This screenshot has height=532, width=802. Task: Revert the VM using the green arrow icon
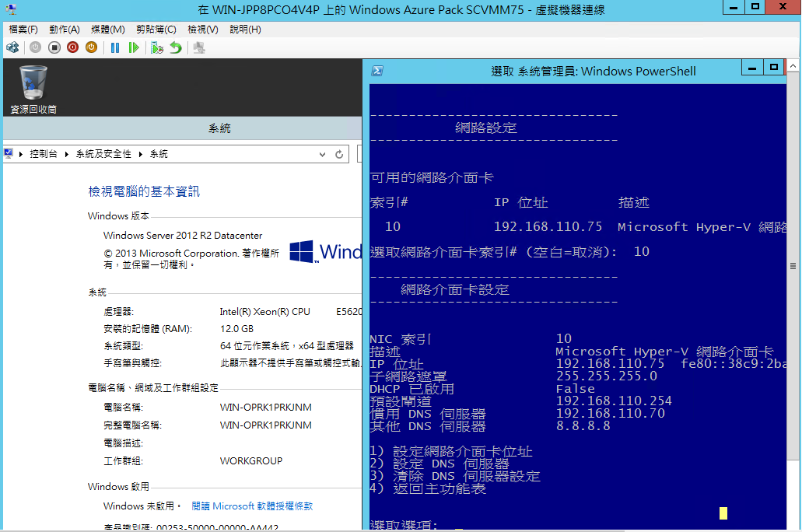(x=176, y=47)
